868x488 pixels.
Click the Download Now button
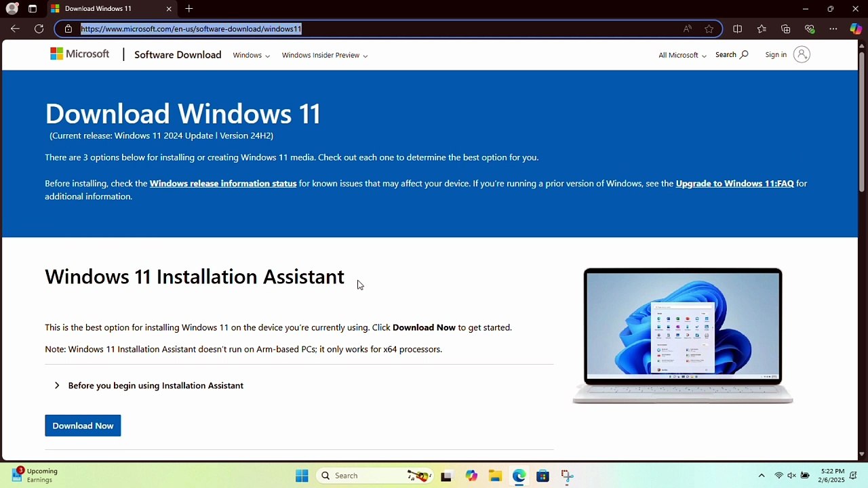coord(83,426)
